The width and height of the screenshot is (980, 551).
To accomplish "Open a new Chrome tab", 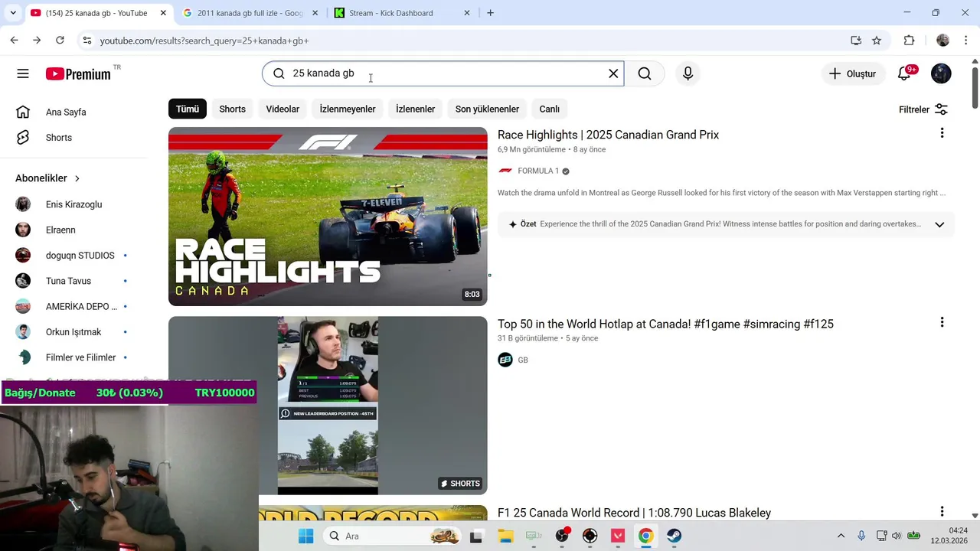I will [x=490, y=13].
